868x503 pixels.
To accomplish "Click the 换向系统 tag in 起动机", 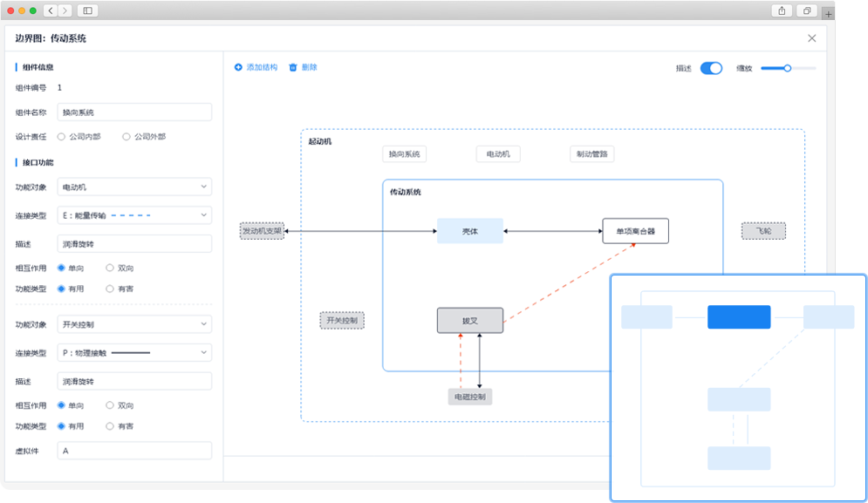I will pyautogui.click(x=405, y=153).
